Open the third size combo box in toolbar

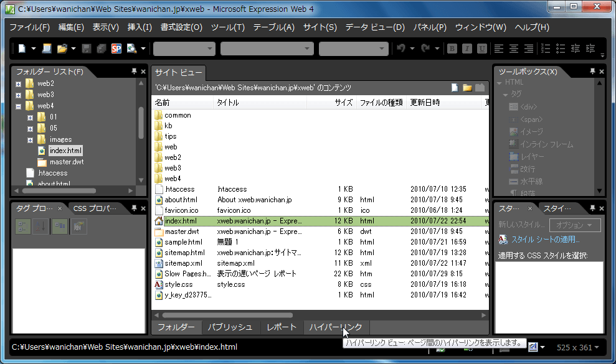pos(354,49)
